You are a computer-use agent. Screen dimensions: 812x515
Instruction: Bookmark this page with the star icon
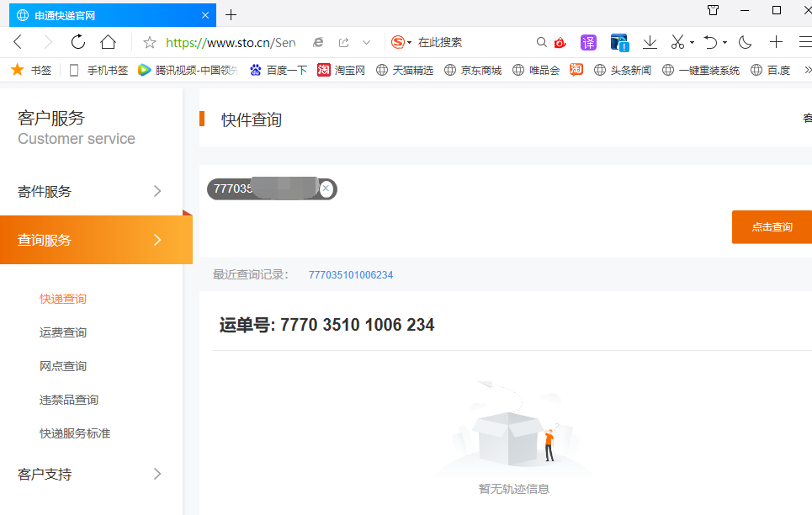click(150, 42)
